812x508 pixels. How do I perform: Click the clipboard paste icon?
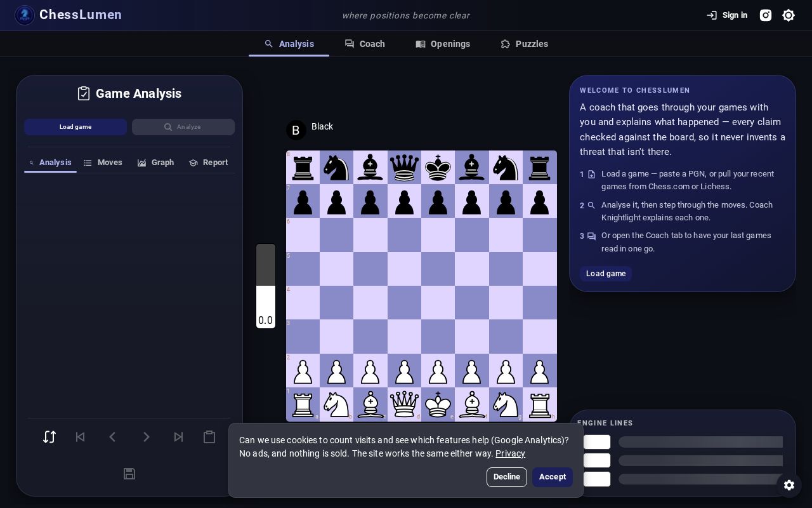[x=209, y=437]
